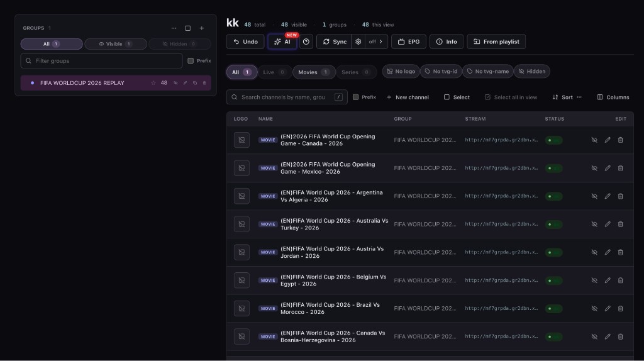Click the Undo button
Viewport: 644px width, 361px height.
pos(245,42)
